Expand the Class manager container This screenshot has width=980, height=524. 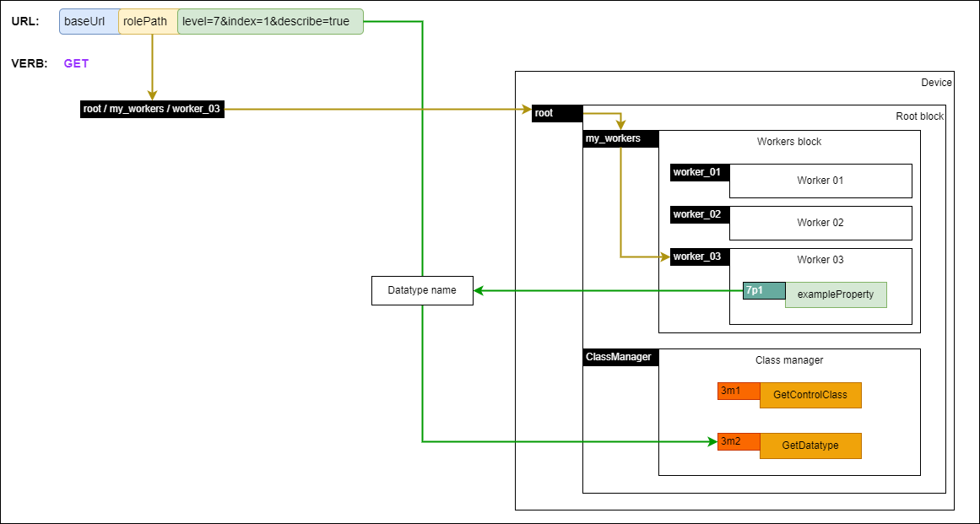click(x=789, y=359)
